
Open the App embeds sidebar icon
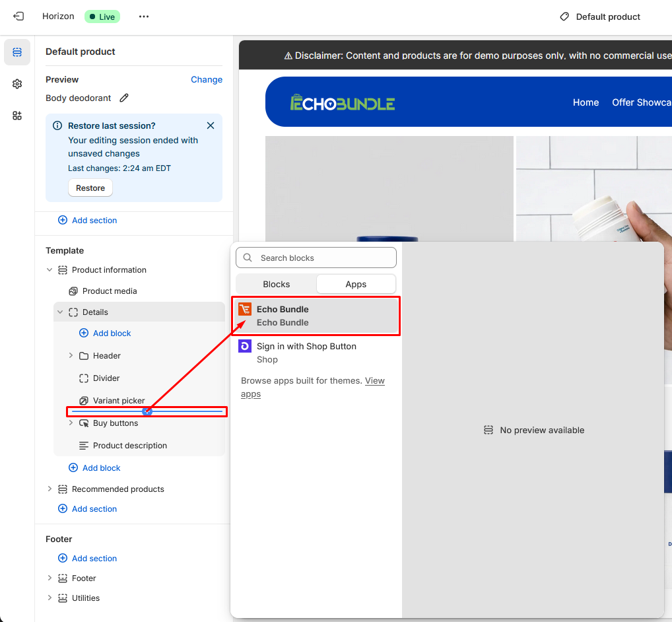pyautogui.click(x=17, y=116)
